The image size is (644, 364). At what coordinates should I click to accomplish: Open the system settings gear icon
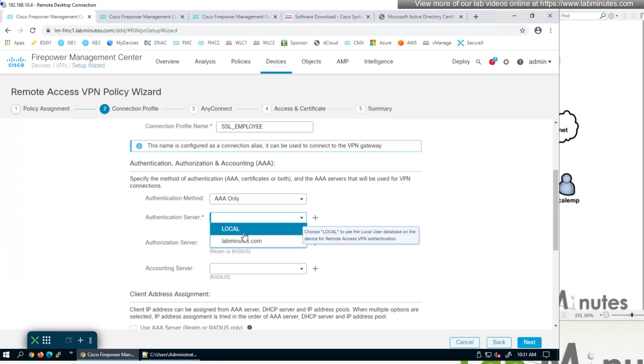tap(506, 62)
